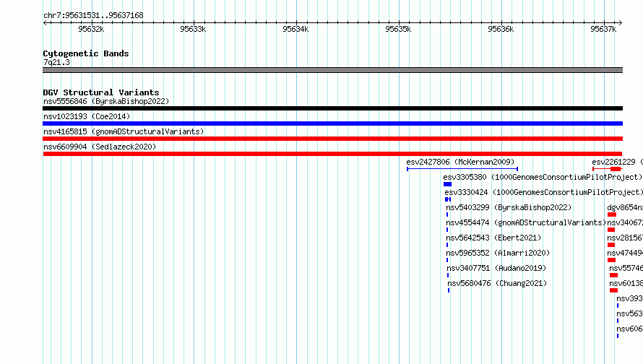
Task: Click the blue nsv5642543 tick mark
Action: [x=447, y=245]
